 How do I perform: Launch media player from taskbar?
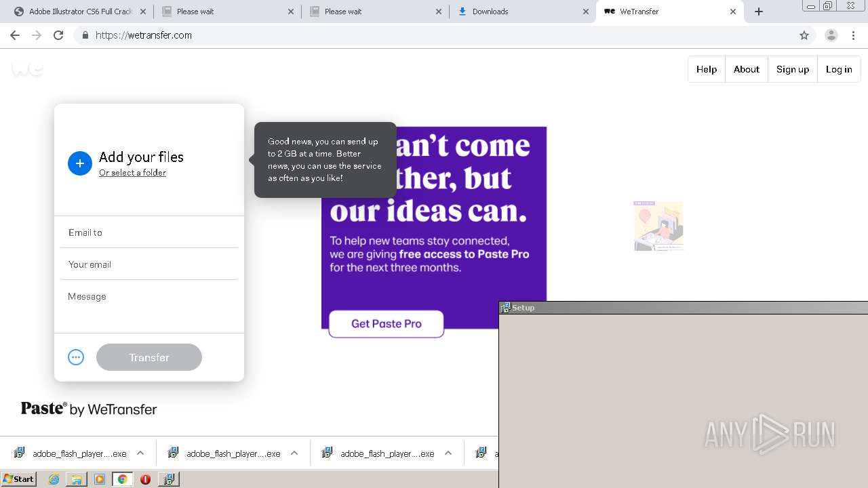100,479
